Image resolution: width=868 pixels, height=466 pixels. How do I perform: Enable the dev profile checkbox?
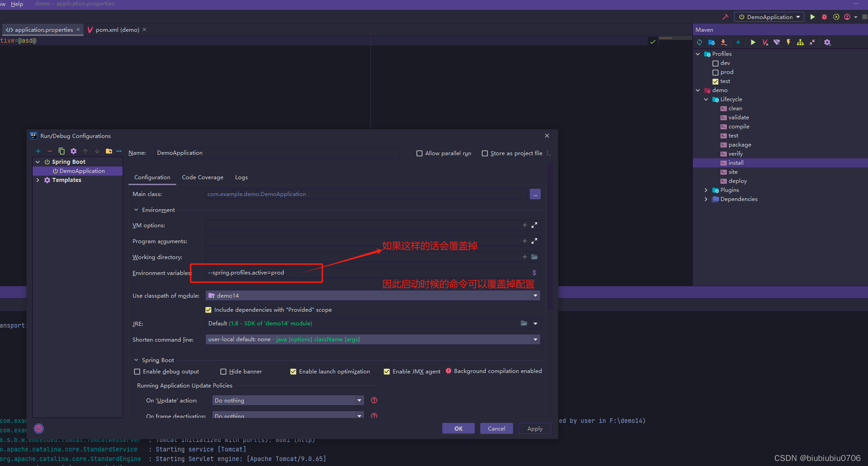715,63
